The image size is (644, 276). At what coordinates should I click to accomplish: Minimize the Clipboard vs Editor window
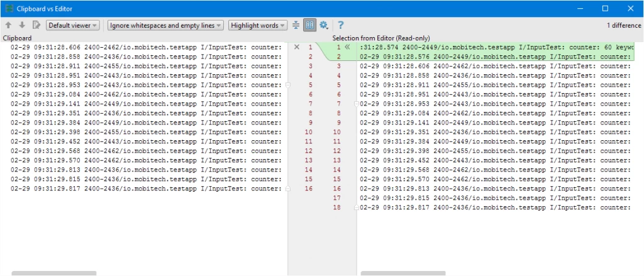(579, 8)
